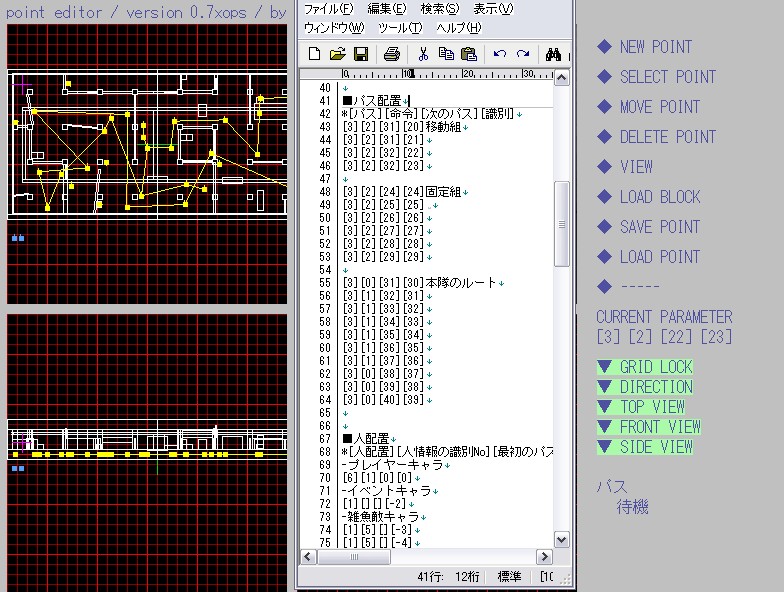Choose DELETE POINT command
The width and height of the screenshot is (784, 592).
668,136
